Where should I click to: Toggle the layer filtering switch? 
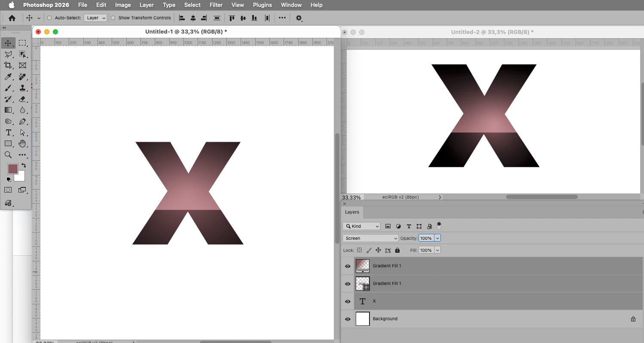439,226
